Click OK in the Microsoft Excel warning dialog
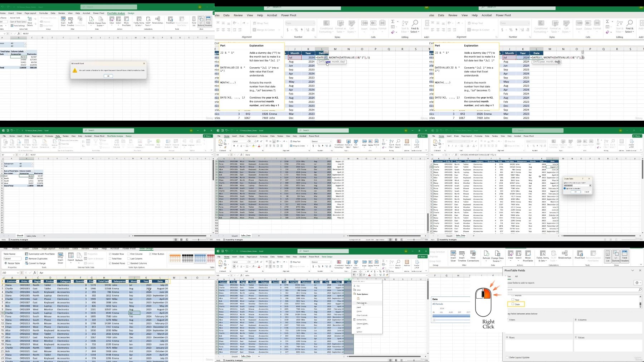Viewport: 644px width, 362px height. click(x=108, y=76)
